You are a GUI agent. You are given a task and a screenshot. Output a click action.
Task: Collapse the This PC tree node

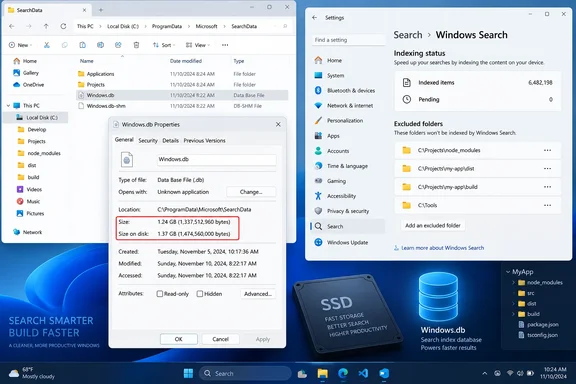[x=8, y=105]
